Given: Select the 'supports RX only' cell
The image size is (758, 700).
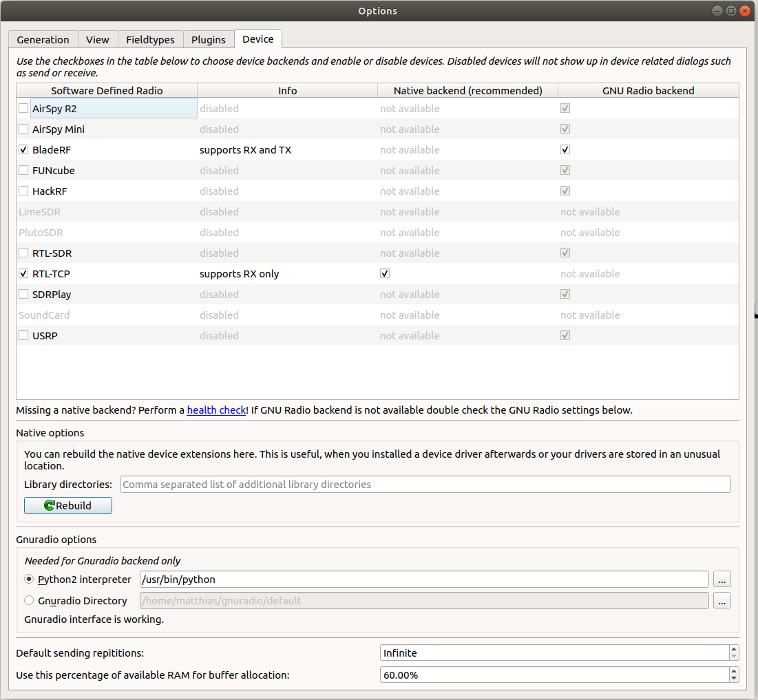Looking at the screenshot, I should coord(287,274).
